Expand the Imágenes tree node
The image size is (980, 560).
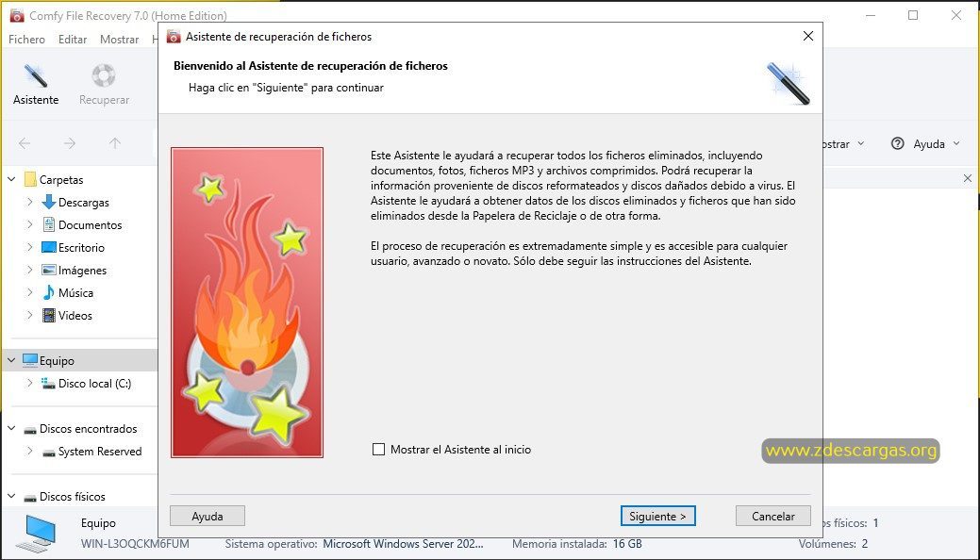[29, 270]
